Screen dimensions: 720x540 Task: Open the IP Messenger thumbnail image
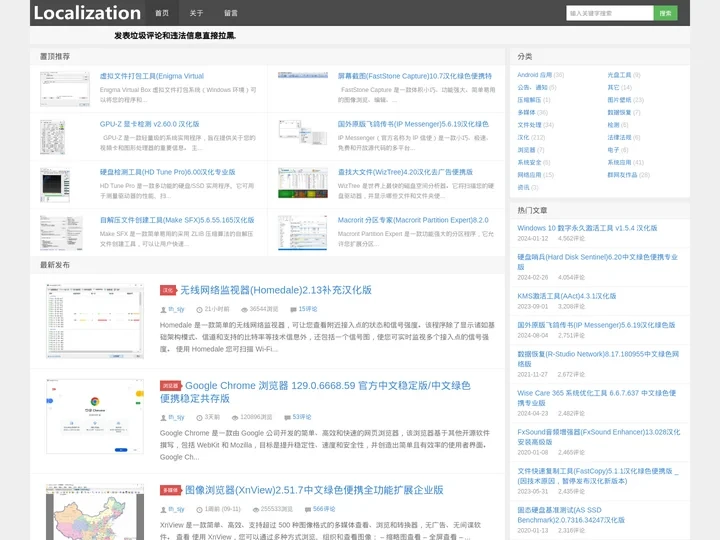(x=303, y=132)
